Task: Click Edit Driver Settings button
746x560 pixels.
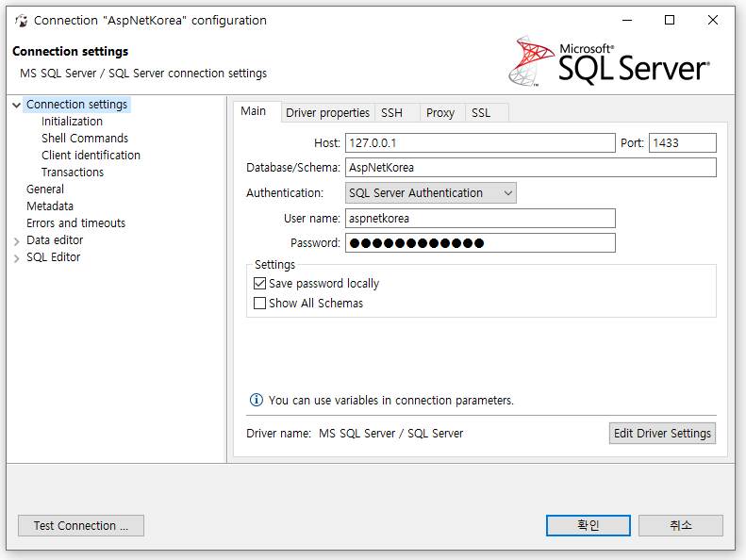Action: pyautogui.click(x=662, y=434)
